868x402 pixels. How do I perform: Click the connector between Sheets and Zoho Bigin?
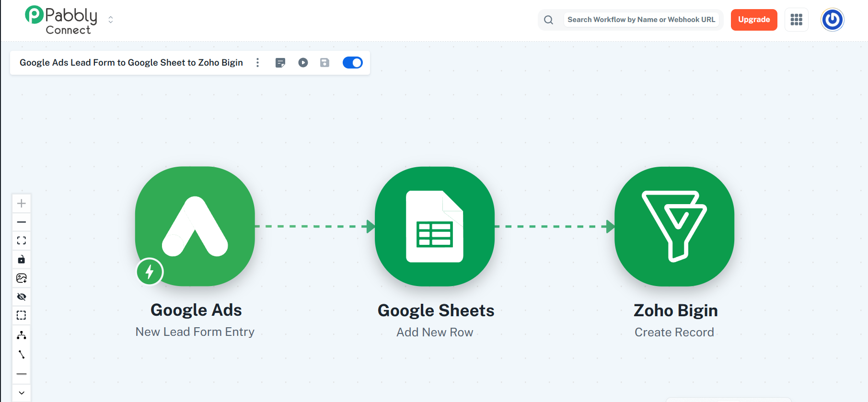[555, 226]
